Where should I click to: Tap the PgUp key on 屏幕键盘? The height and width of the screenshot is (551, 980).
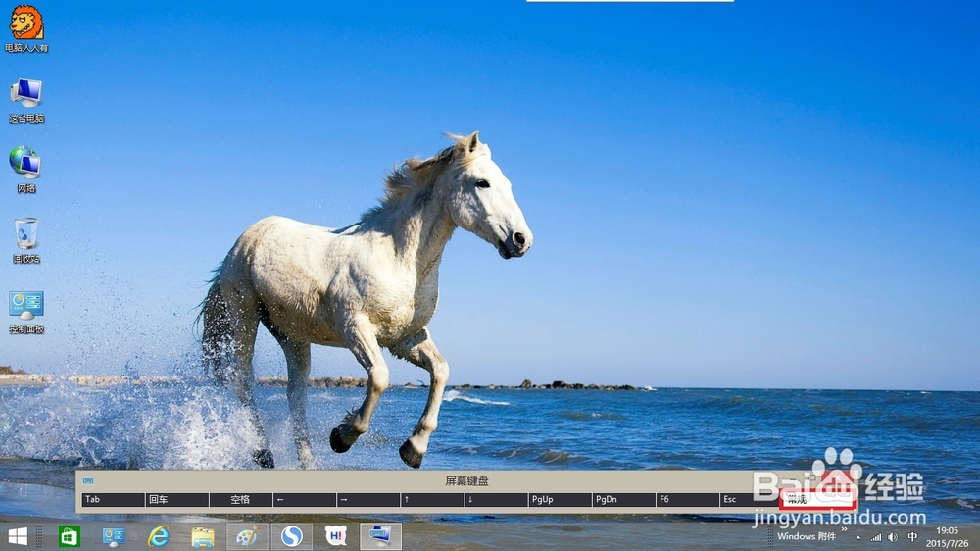560,500
